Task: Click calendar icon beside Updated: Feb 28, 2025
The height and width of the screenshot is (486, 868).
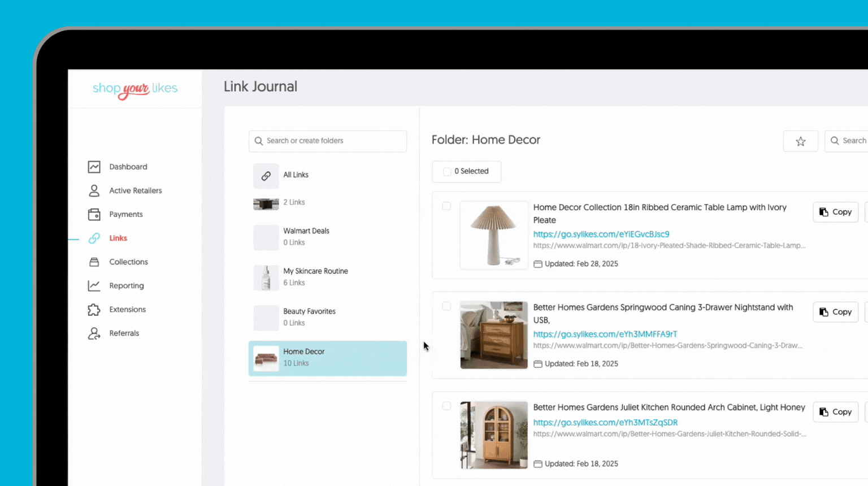Action: pyautogui.click(x=538, y=264)
